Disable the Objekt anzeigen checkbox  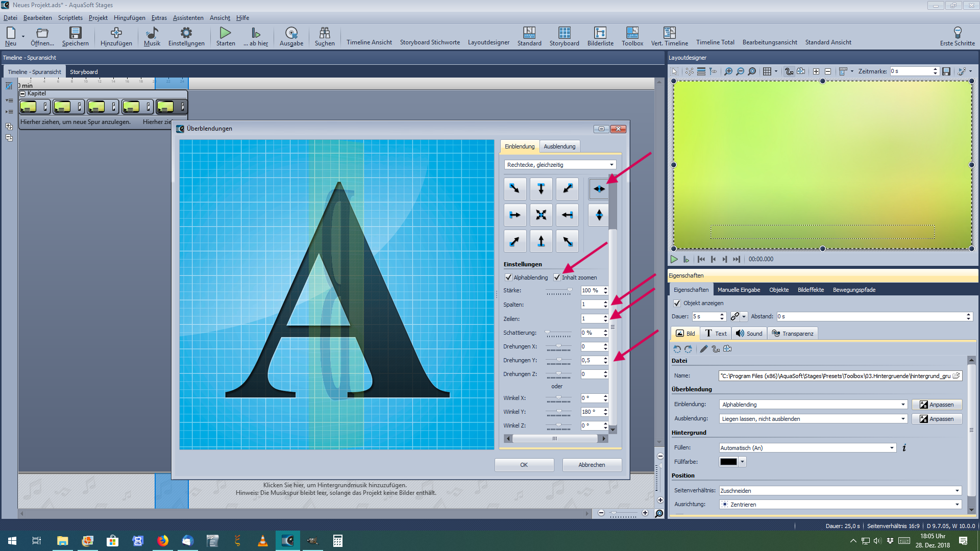tap(677, 303)
